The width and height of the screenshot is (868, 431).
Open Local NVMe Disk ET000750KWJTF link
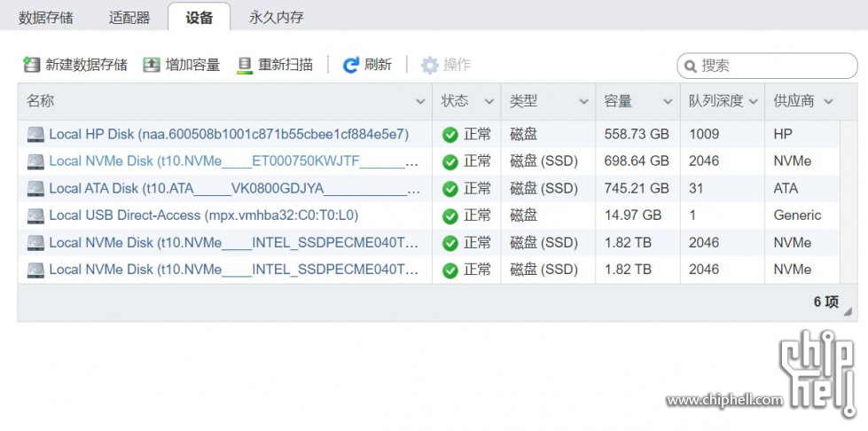(234, 161)
